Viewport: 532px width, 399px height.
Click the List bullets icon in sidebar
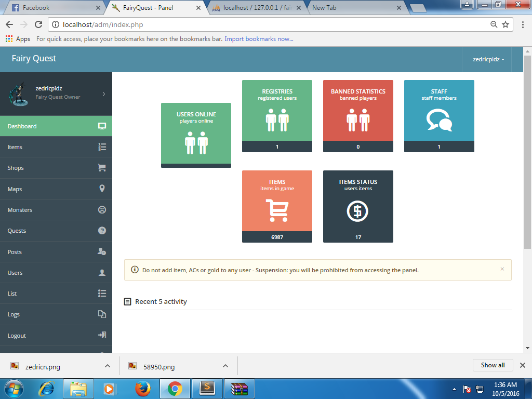tap(102, 294)
